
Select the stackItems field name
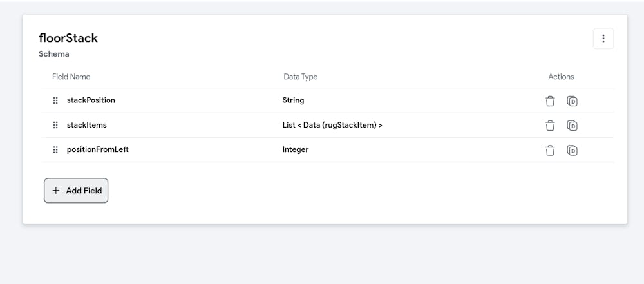[x=86, y=125]
